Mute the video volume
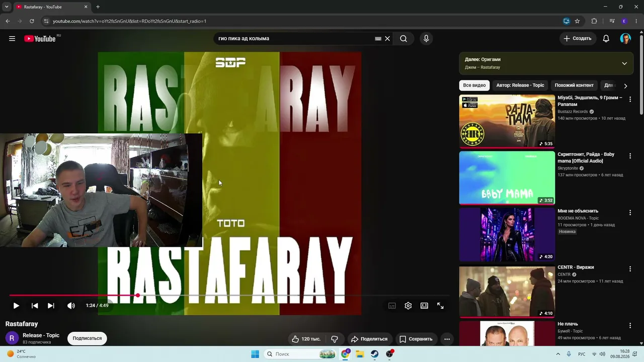Screen dimensions: 644x362 (x=71, y=306)
